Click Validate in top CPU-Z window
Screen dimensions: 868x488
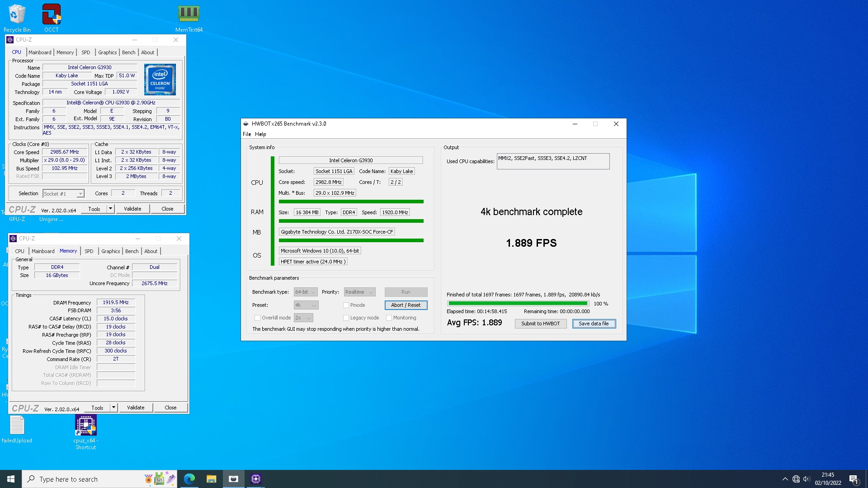(132, 209)
